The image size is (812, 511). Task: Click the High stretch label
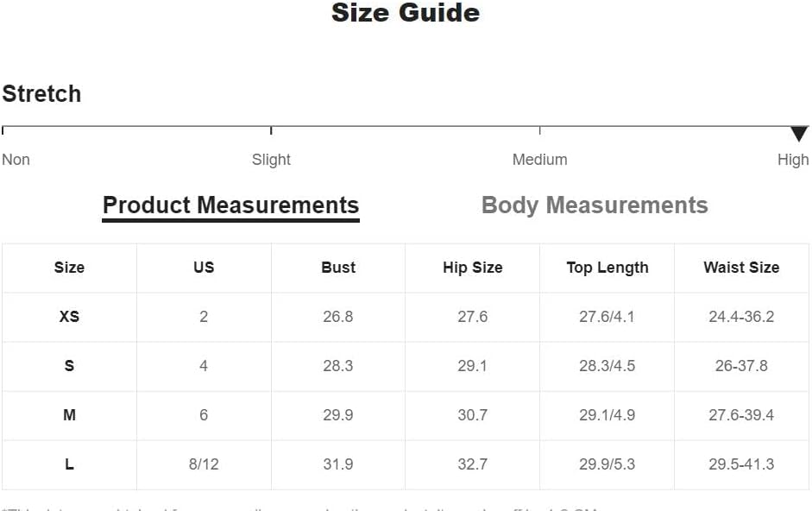(x=793, y=160)
